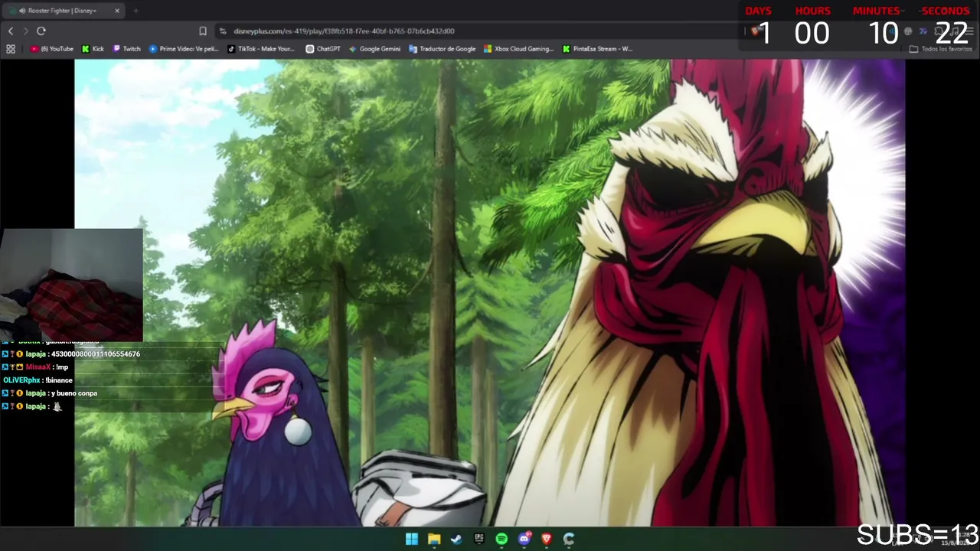Open the PintaEsa Stream bookmark
The width and height of the screenshot is (980, 551).
pos(597,49)
